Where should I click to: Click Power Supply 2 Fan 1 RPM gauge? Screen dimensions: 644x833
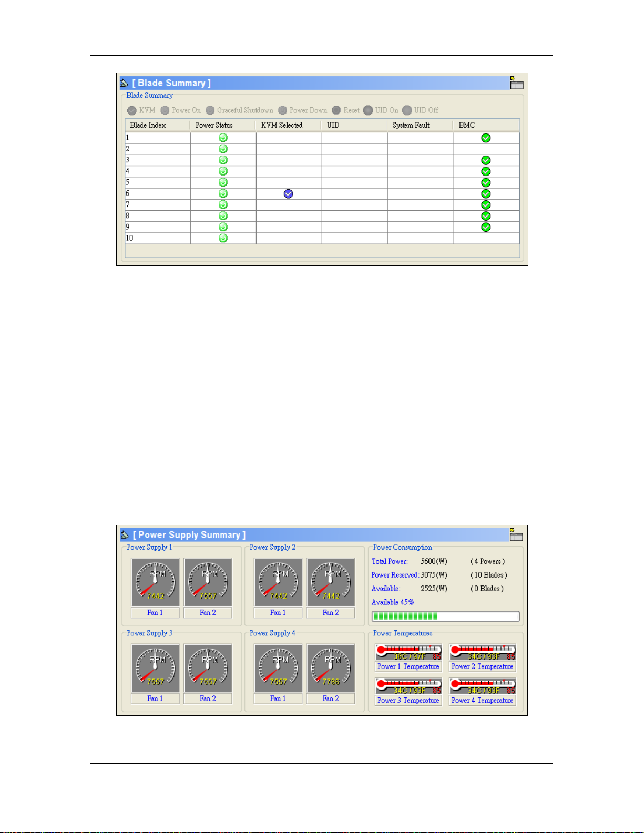(278, 582)
